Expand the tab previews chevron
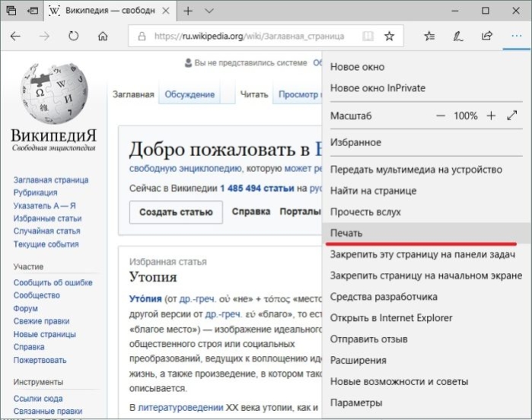The image size is (532, 420). (209, 11)
